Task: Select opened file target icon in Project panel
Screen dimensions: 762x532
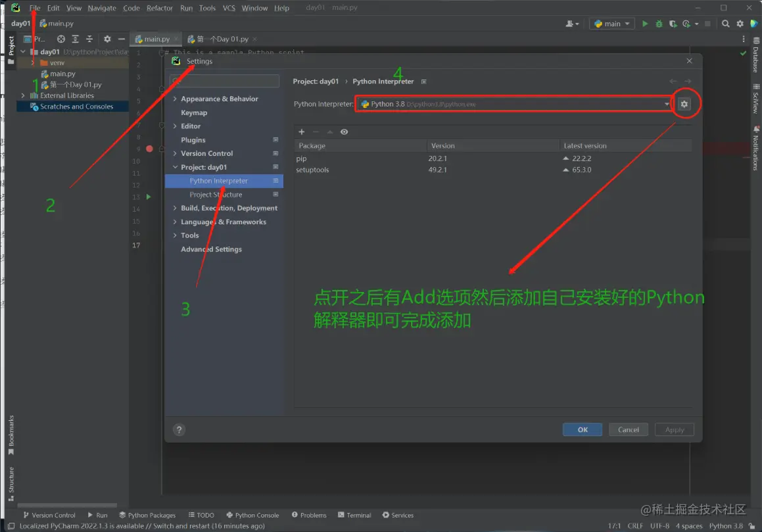Action: click(x=60, y=39)
